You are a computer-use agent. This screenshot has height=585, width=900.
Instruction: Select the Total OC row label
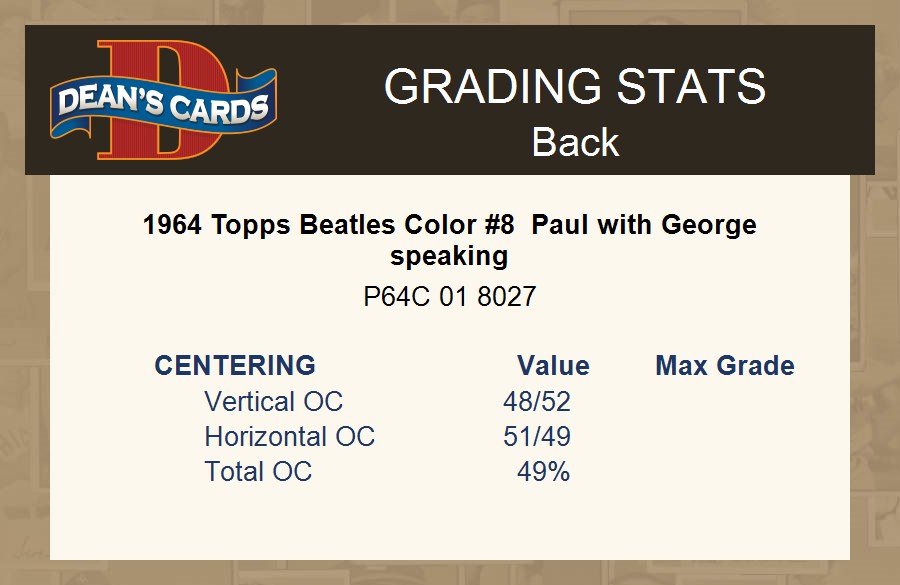tap(258, 472)
